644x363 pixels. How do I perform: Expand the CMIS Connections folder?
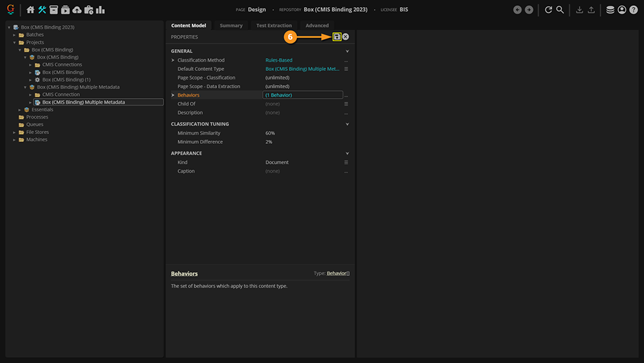click(x=30, y=65)
